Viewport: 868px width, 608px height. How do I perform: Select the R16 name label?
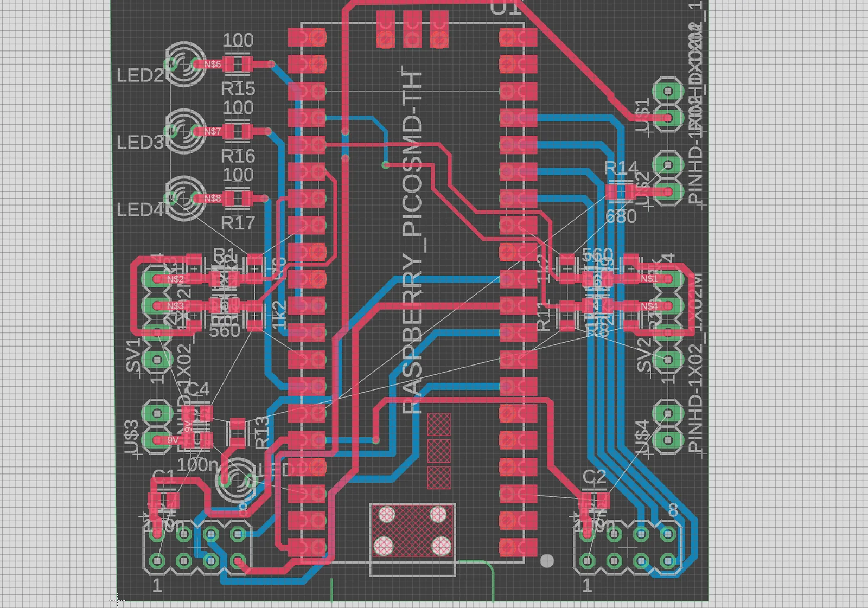coord(238,156)
